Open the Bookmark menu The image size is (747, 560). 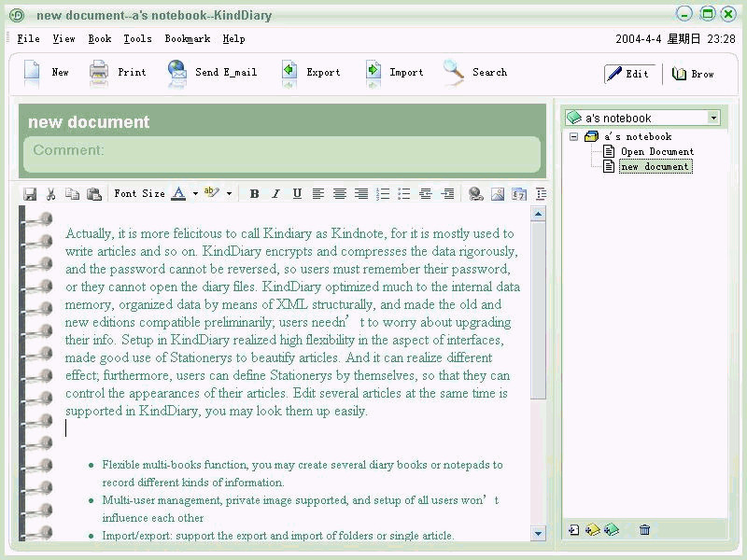pos(188,38)
